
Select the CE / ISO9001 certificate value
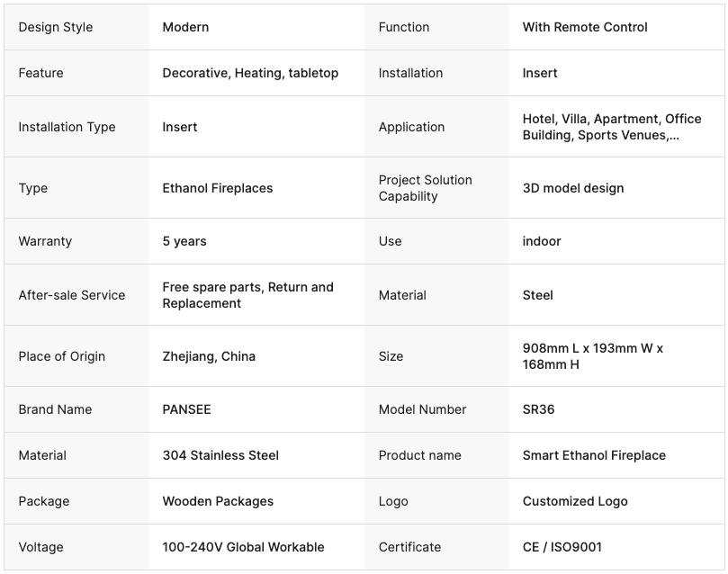coord(562,547)
